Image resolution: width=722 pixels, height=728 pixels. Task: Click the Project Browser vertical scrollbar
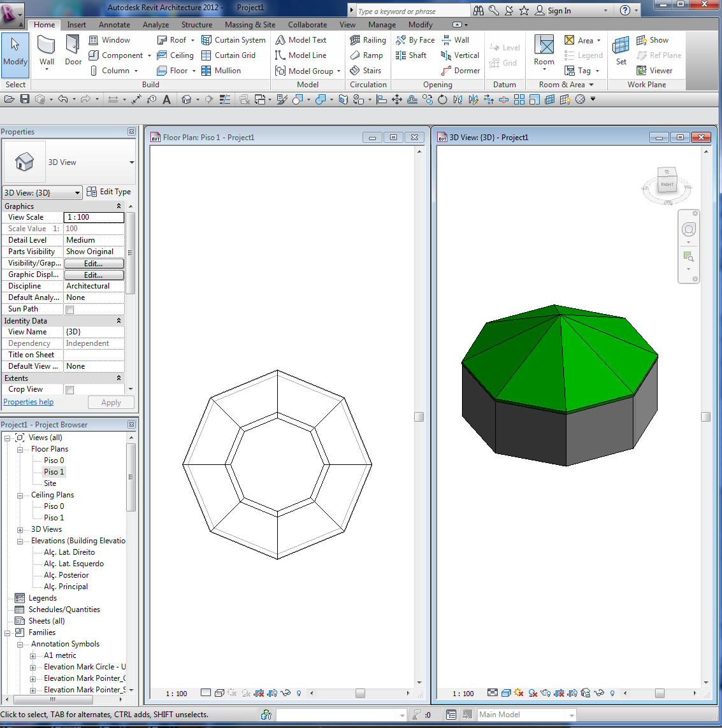click(131, 478)
